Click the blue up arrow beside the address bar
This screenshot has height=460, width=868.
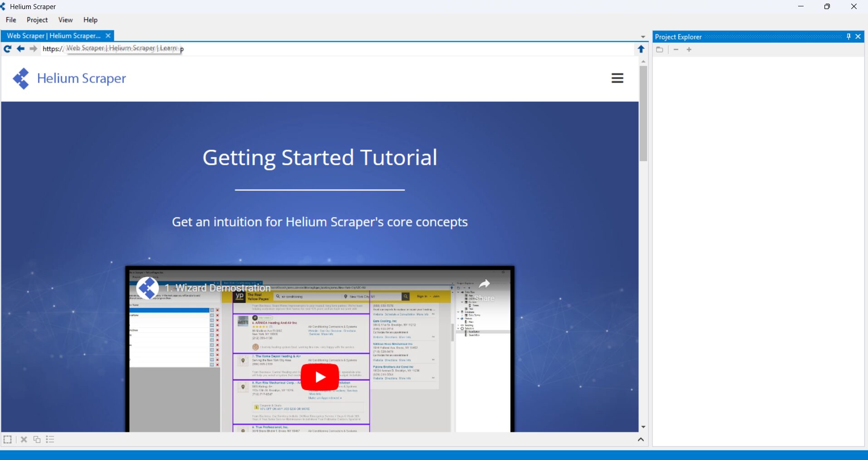tap(641, 49)
